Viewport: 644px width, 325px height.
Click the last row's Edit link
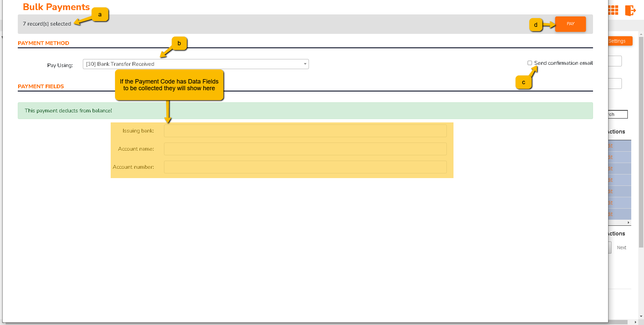tap(611, 214)
